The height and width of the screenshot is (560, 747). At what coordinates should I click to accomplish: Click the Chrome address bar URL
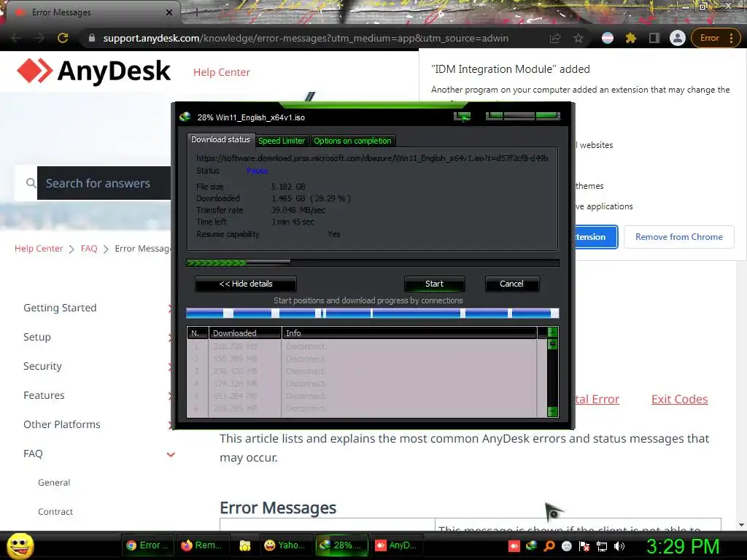coord(306,38)
